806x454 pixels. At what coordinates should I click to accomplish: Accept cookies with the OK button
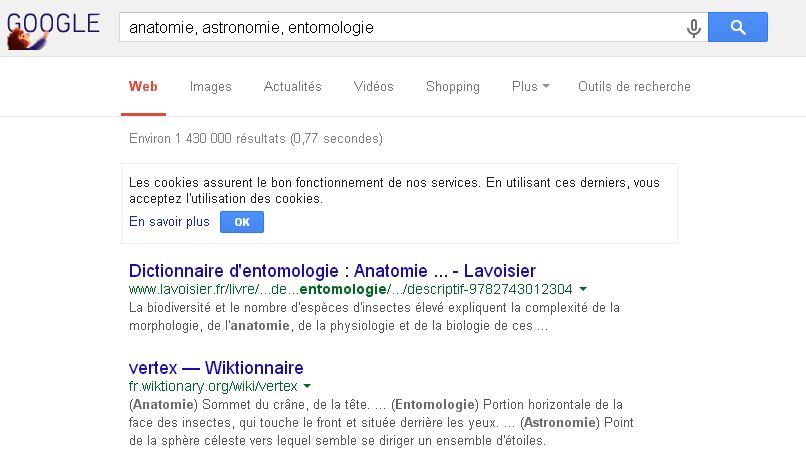[x=242, y=222]
